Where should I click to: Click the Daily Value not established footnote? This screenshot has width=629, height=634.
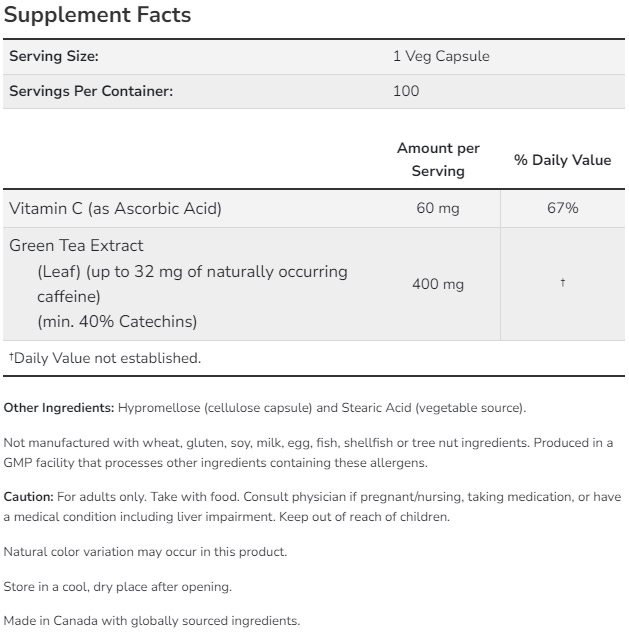point(105,358)
